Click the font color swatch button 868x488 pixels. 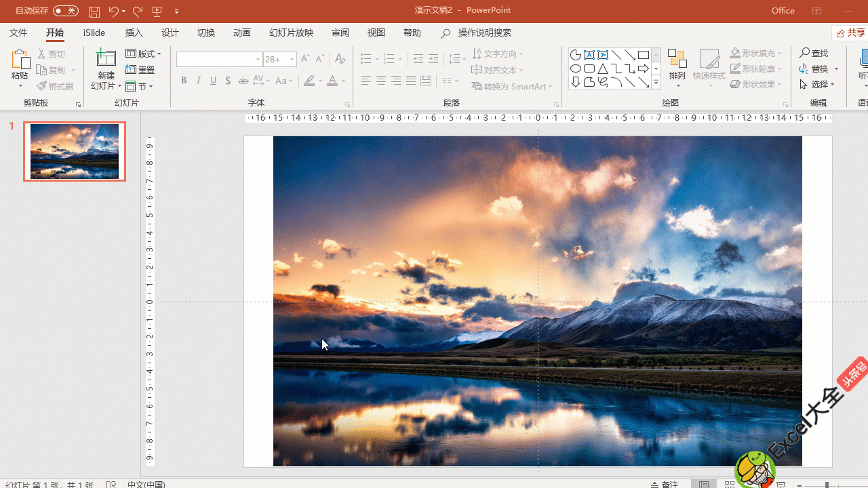(332, 81)
